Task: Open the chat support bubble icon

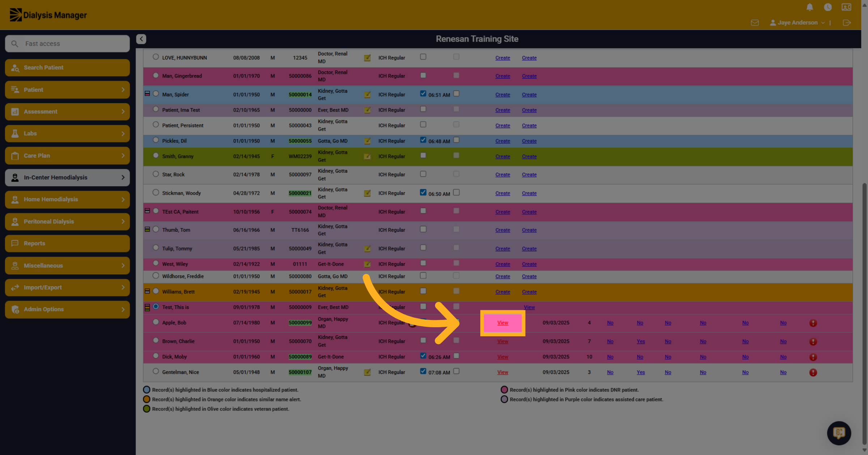Action: click(x=839, y=433)
